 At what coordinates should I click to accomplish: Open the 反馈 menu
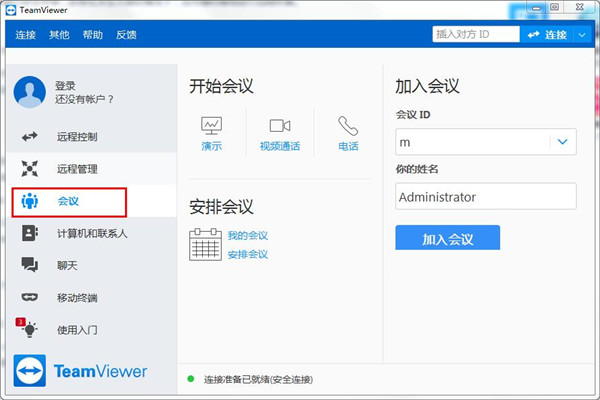126,35
